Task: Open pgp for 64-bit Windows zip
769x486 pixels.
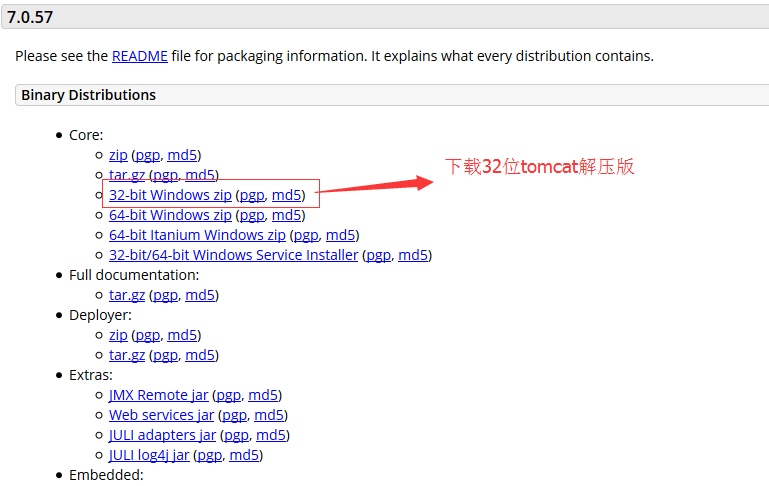Action: tap(252, 215)
